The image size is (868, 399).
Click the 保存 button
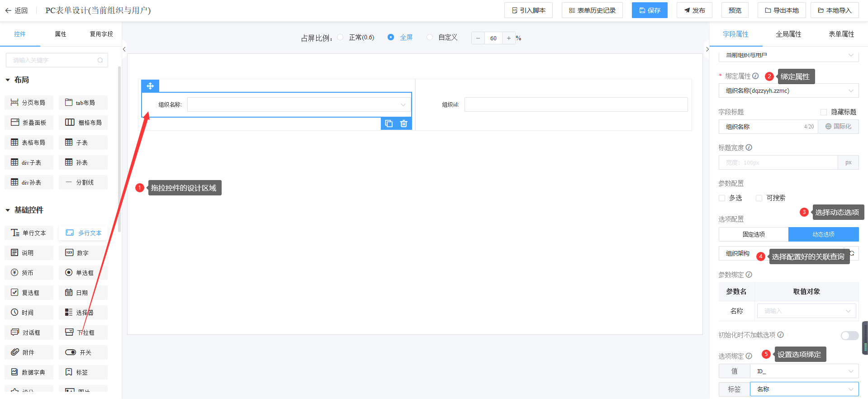pyautogui.click(x=649, y=10)
